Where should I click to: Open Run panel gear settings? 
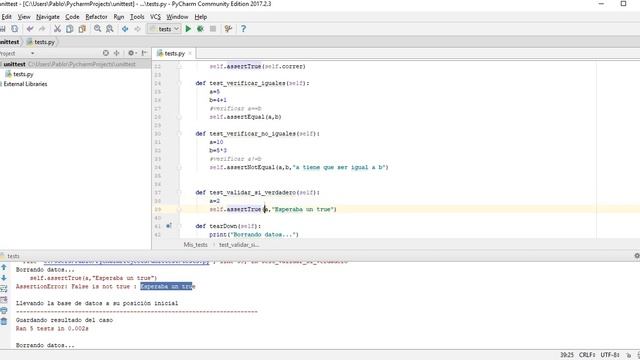point(637,256)
